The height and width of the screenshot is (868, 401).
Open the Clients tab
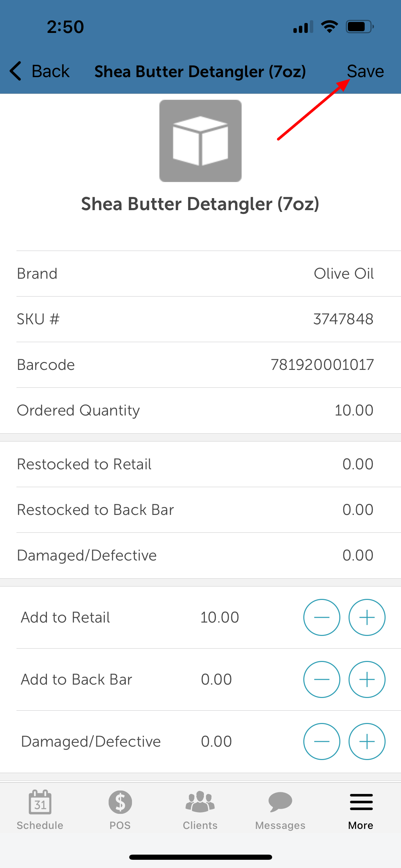pyautogui.click(x=200, y=810)
